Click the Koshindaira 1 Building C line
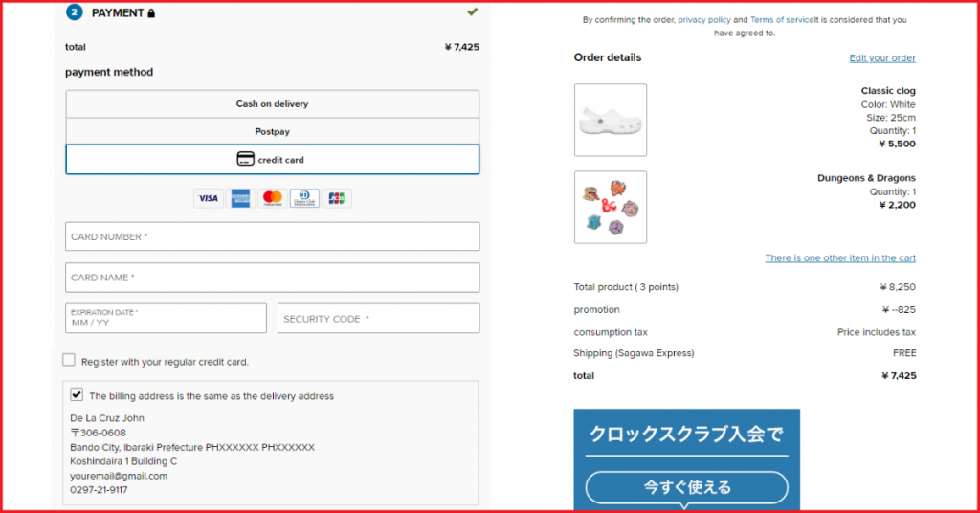This screenshot has height=513, width=980. click(x=123, y=461)
